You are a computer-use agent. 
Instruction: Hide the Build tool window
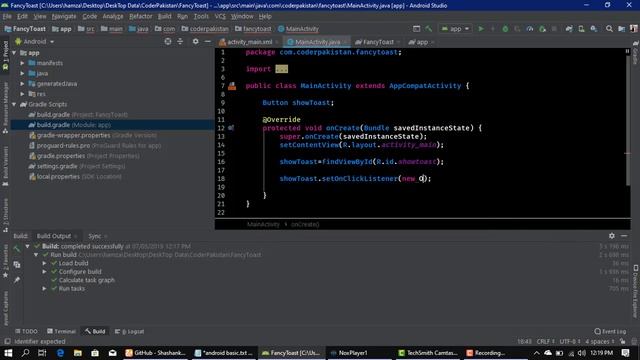(624, 236)
